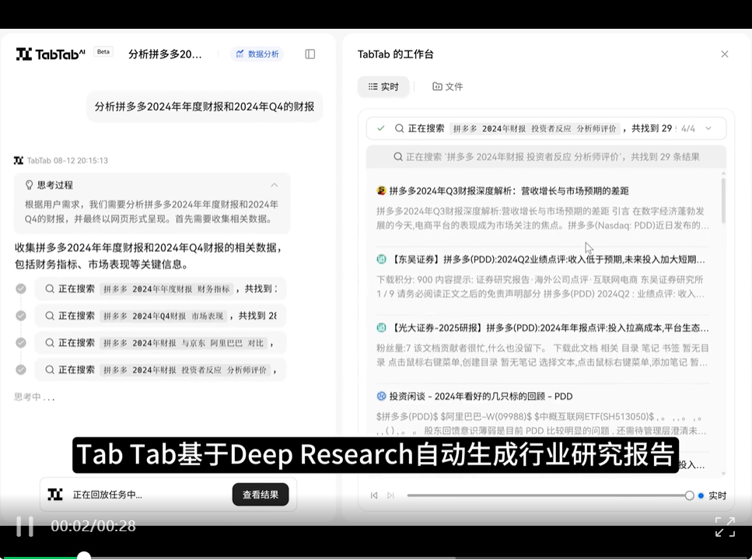Click the favicon of the 东吴证券 result
752x560 pixels.
tap(381, 259)
